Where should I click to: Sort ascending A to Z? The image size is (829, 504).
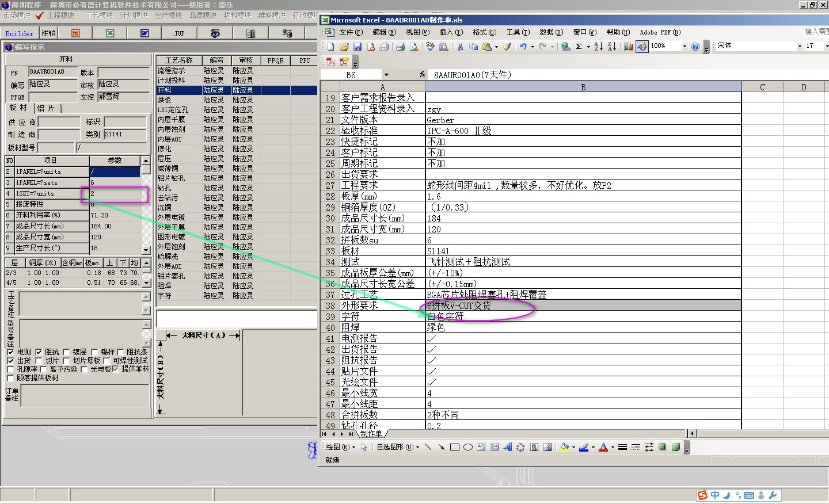[x=598, y=47]
